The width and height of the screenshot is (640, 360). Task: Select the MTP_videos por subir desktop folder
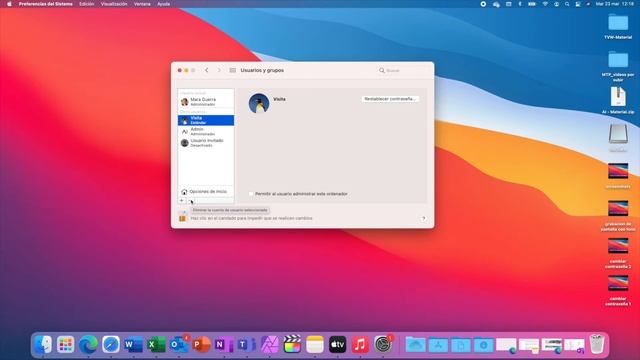point(618,66)
